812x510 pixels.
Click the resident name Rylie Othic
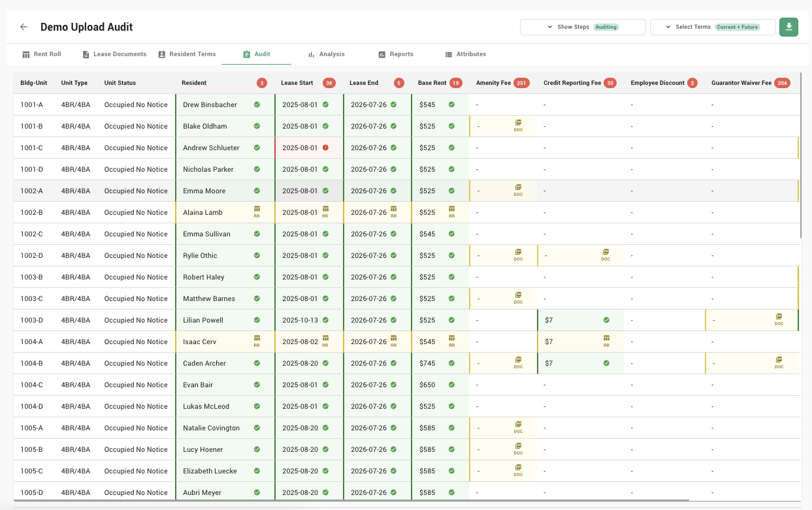pos(200,255)
